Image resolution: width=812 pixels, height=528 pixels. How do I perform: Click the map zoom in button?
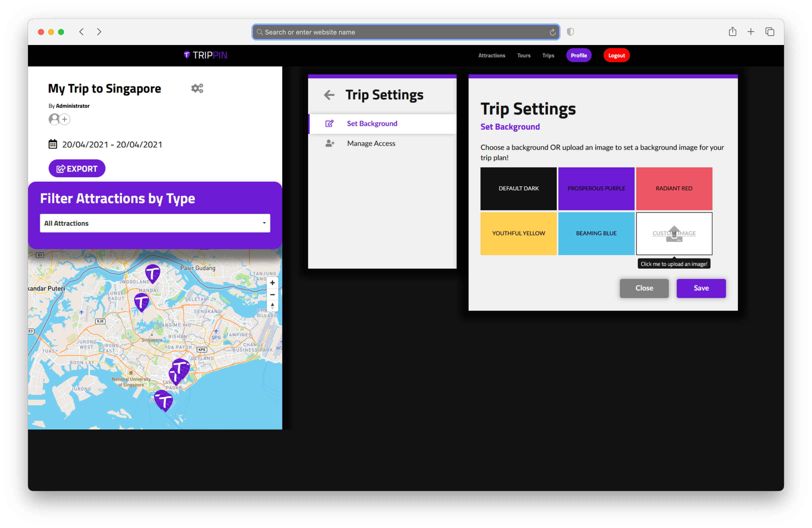[x=272, y=283]
